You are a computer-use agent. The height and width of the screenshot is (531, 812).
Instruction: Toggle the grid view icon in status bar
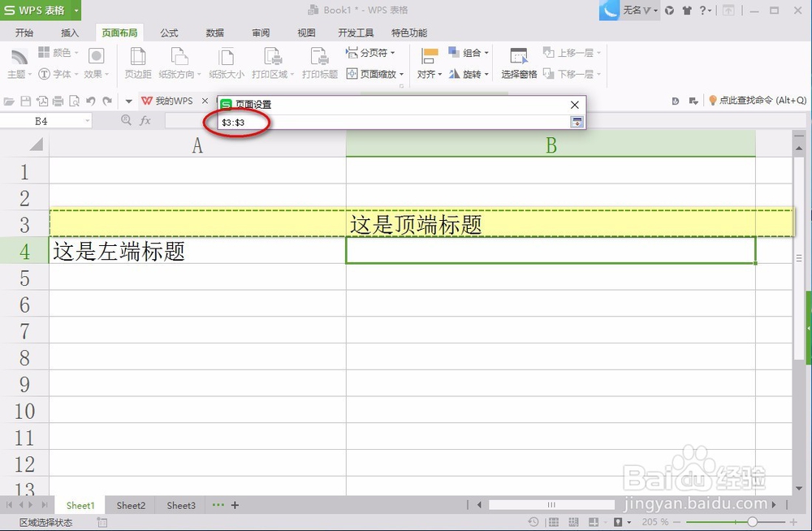[554, 522]
